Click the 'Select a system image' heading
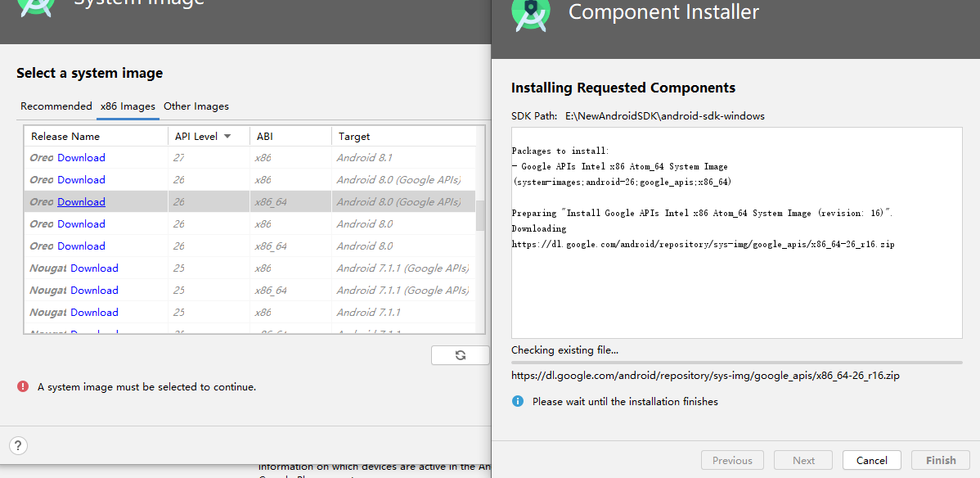980x478 pixels. pos(89,73)
